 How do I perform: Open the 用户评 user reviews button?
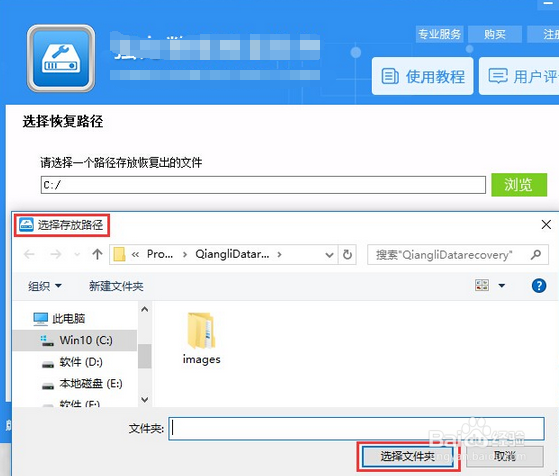519,76
